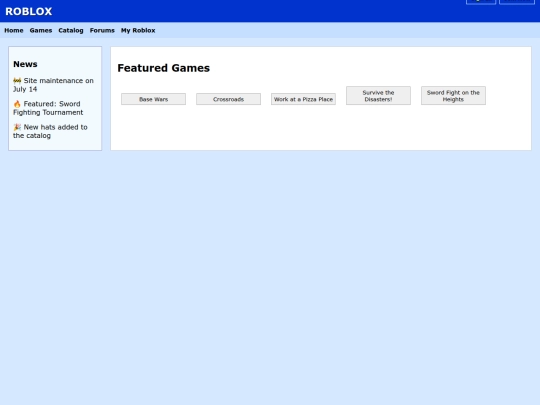This screenshot has height=405, width=540.
Task: Click the Base Wars game button
Action: [153, 99]
